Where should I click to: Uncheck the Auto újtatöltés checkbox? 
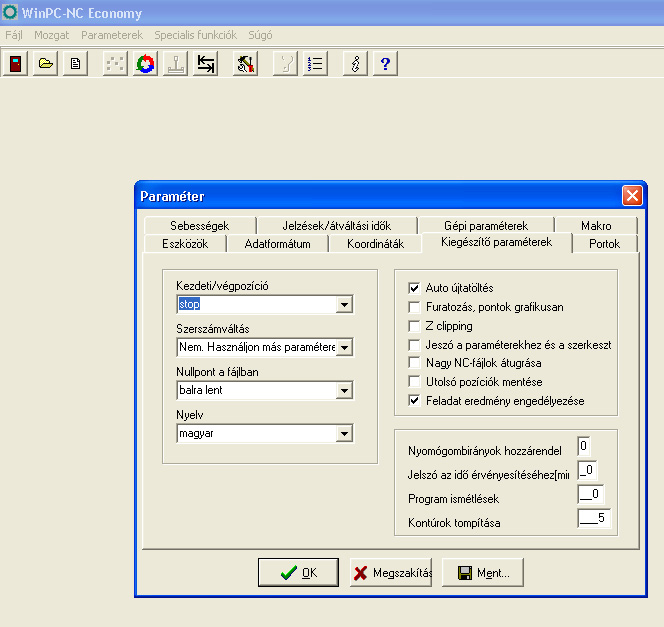click(414, 288)
